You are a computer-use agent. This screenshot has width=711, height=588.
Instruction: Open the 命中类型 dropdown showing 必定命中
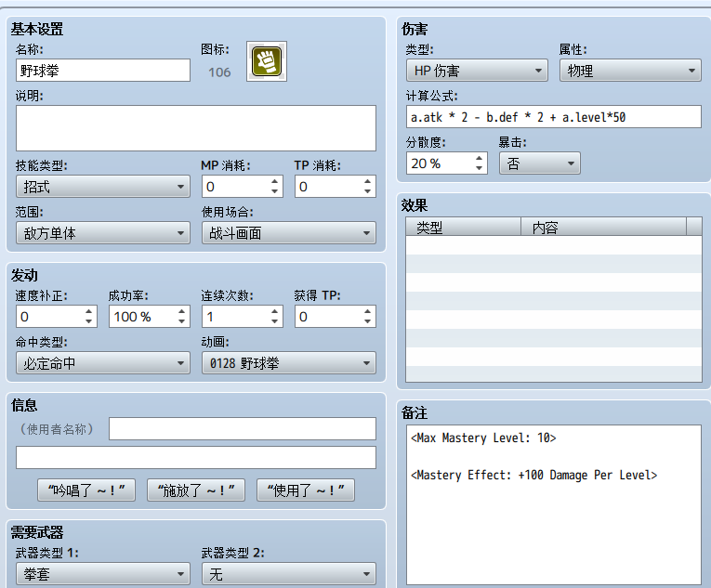[x=103, y=363]
